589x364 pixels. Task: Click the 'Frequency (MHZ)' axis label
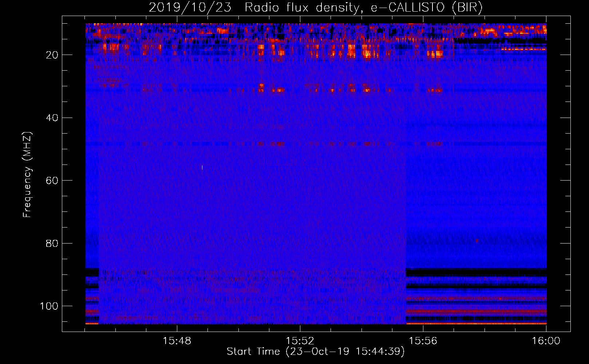click(x=27, y=175)
